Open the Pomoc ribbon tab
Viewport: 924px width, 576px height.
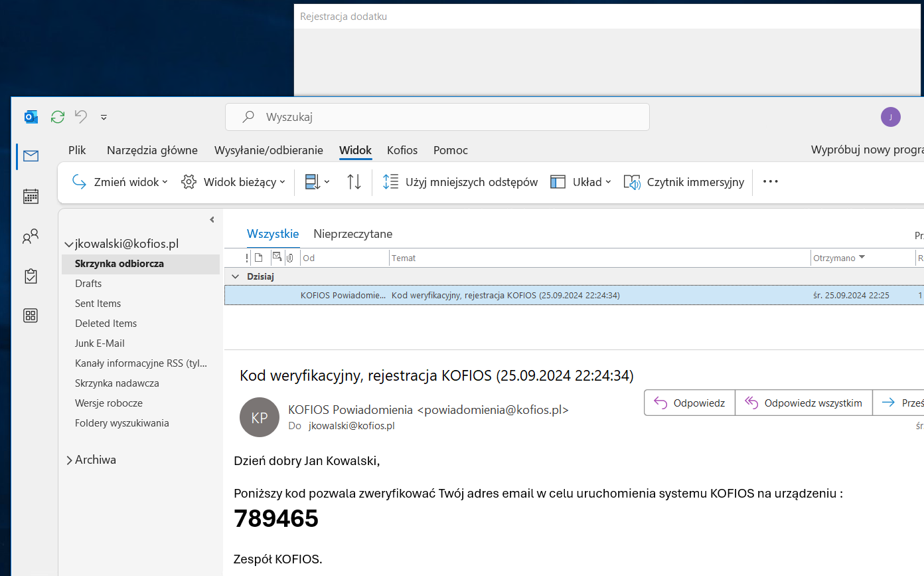[x=451, y=150]
